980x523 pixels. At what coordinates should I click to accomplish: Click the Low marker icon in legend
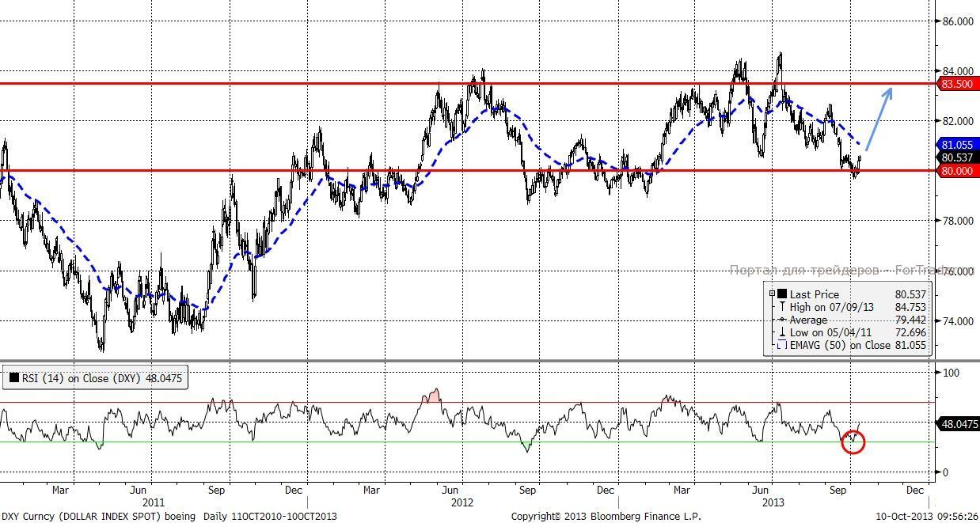782,333
